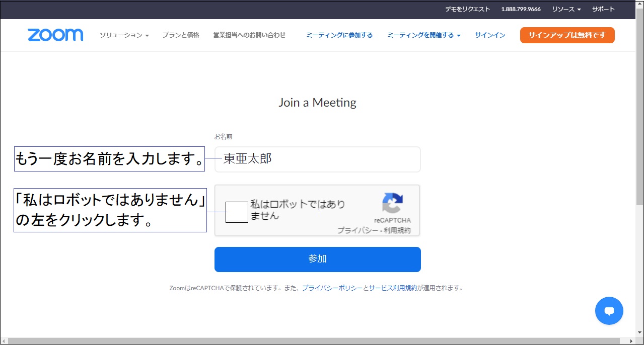Click the サインイン link
This screenshot has height=345, width=644.
coord(490,35)
